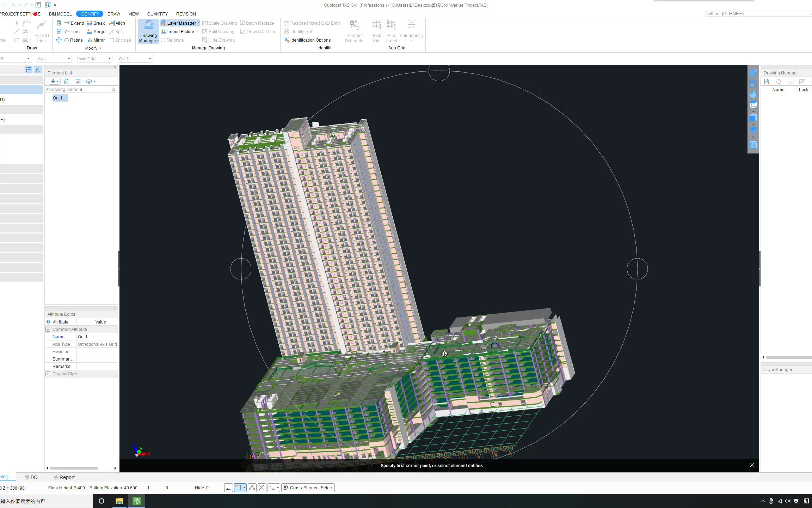Toggle Cross-Element Select
The width and height of the screenshot is (812, 508).
point(308,488)
